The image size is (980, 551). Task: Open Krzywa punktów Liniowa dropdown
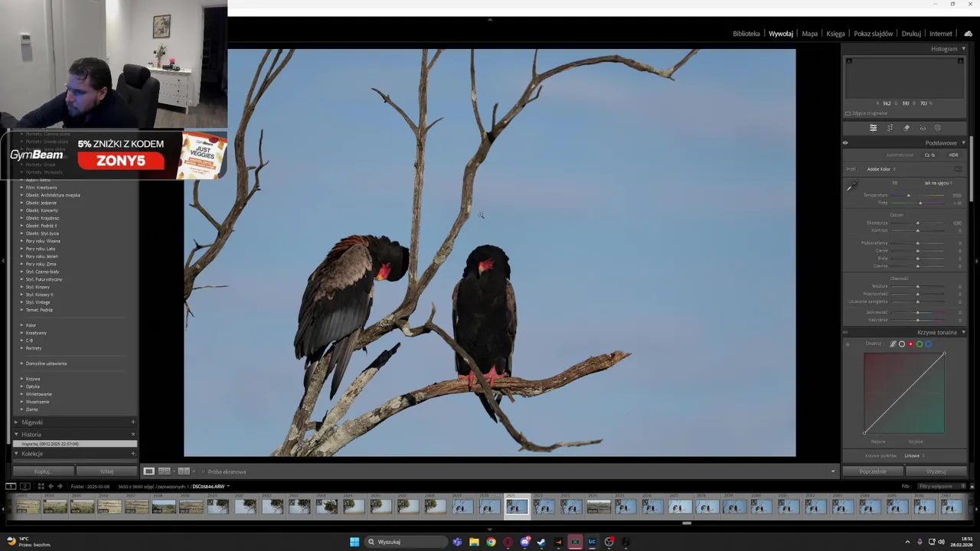(x=914, y=456)
